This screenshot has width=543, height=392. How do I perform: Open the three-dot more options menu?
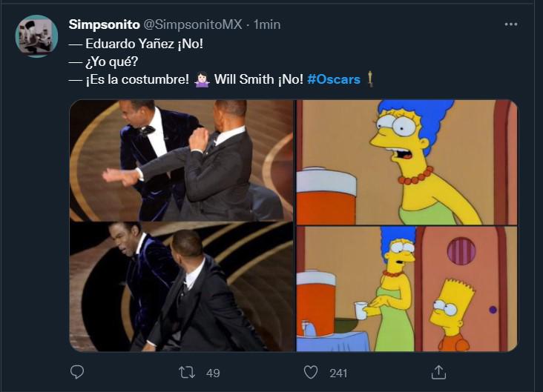[x=510, y=24]
